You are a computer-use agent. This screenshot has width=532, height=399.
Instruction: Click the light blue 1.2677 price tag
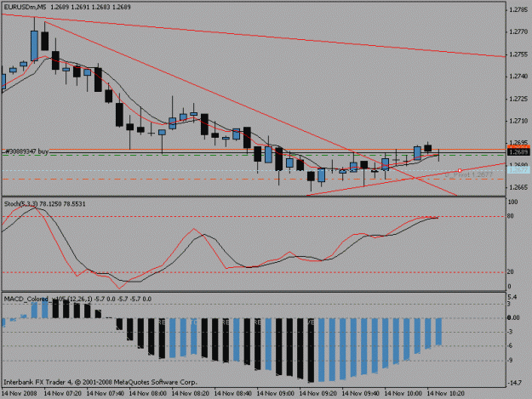518,170
